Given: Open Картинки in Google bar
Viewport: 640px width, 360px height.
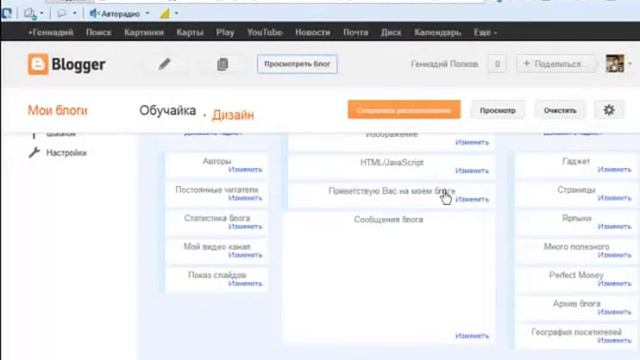Looking at the screenshot, I should (x=144, y=33).
